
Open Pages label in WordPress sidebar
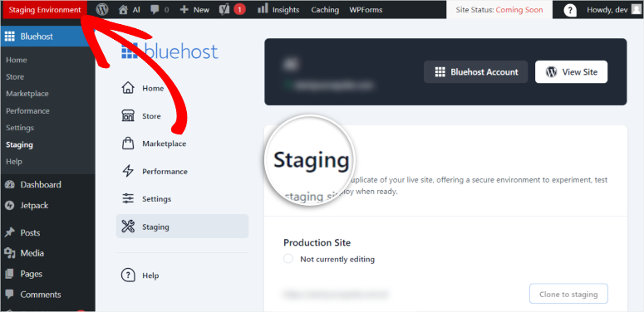pyautogui.click(x=32, y=274)
